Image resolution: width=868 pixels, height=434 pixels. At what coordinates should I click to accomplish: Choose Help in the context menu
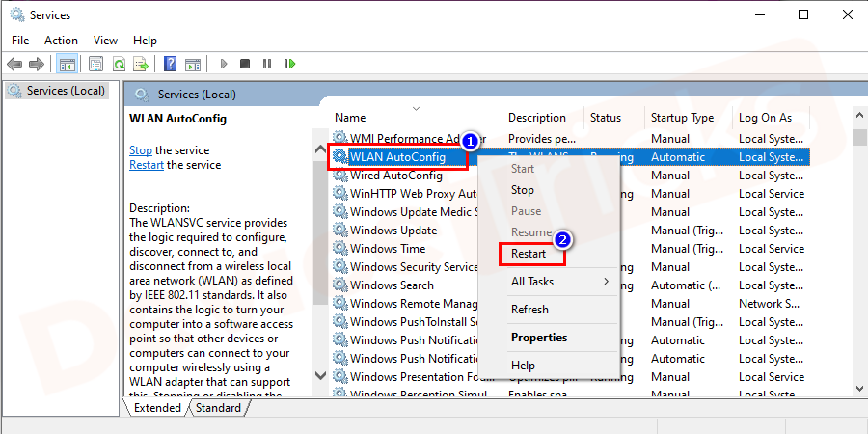548,366
